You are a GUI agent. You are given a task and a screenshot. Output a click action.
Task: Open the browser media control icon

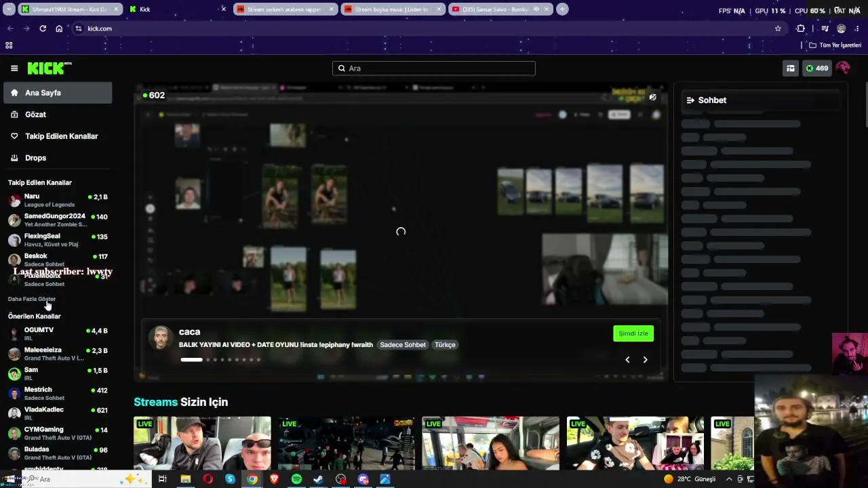pyautogui.click(x=825, y=28)
